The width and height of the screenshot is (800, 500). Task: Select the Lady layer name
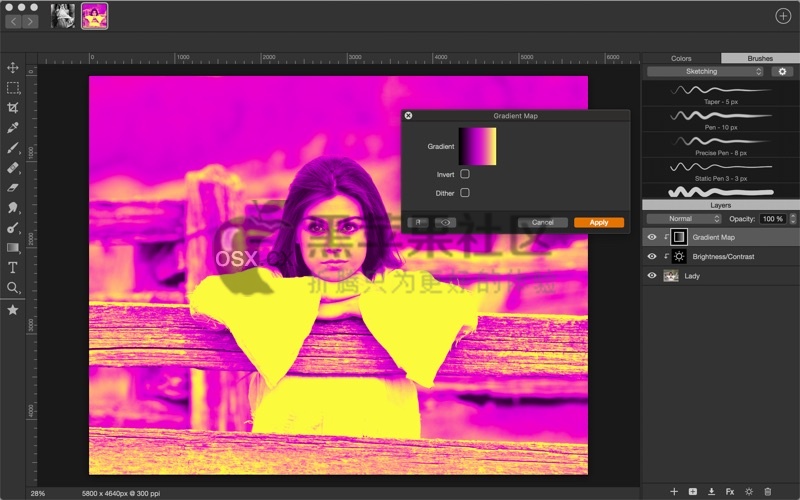(692, 276)
